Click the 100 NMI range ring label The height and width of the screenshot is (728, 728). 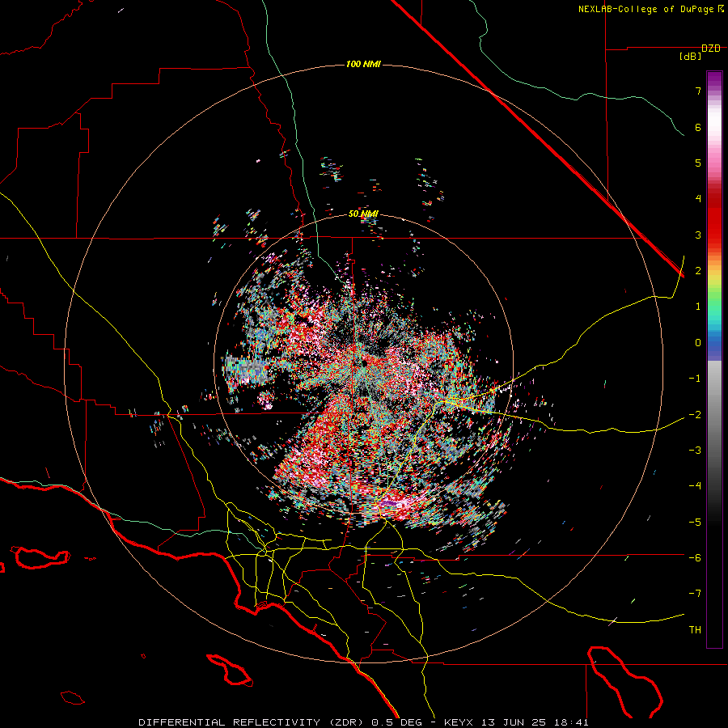pyautogui.click(x=363, y=64)
